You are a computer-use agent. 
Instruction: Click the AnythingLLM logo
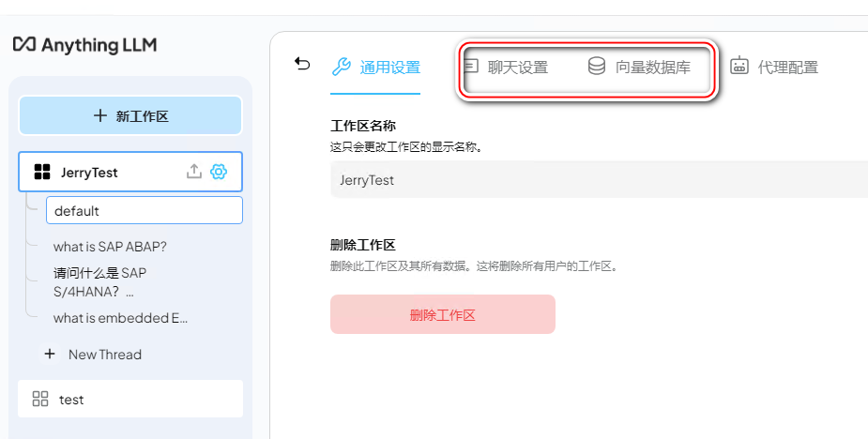pos(84,45)
